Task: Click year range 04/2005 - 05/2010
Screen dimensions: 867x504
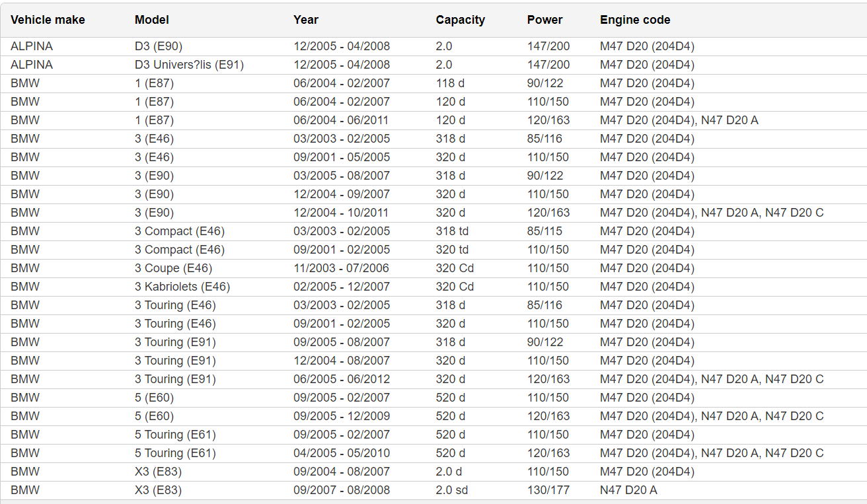Action: pyautogui.click(x=342, y=453)
